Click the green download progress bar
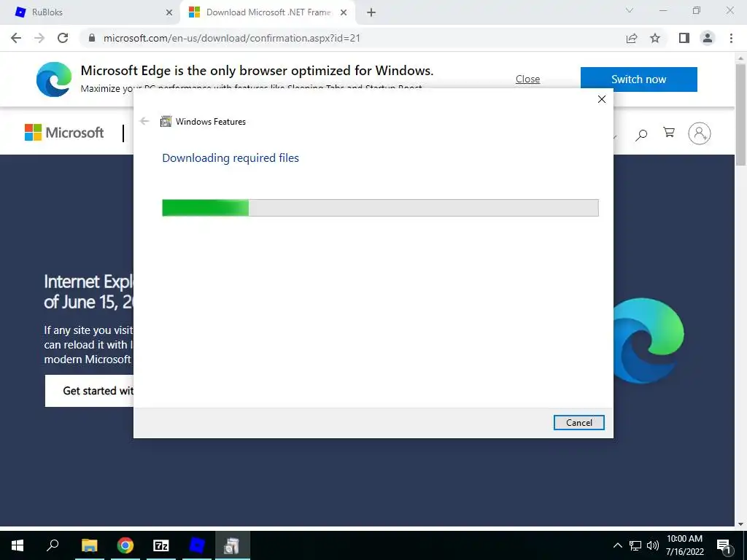Viewport: 747px width, 560px height. tap(380, 208)
